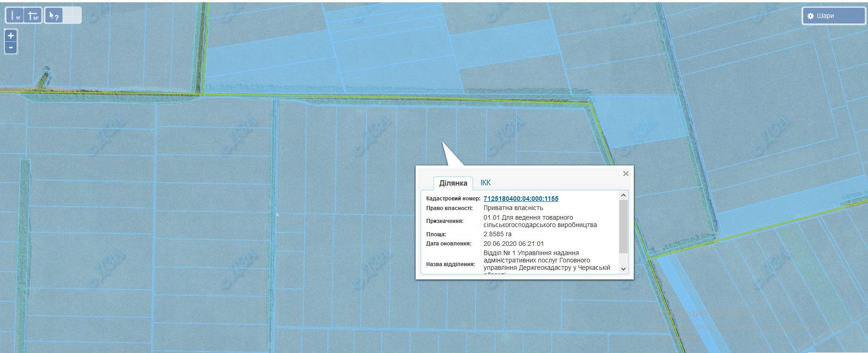This screenshot has height=353, width=868.
Task: Zoom out the map with minus button
Action: 11,48
